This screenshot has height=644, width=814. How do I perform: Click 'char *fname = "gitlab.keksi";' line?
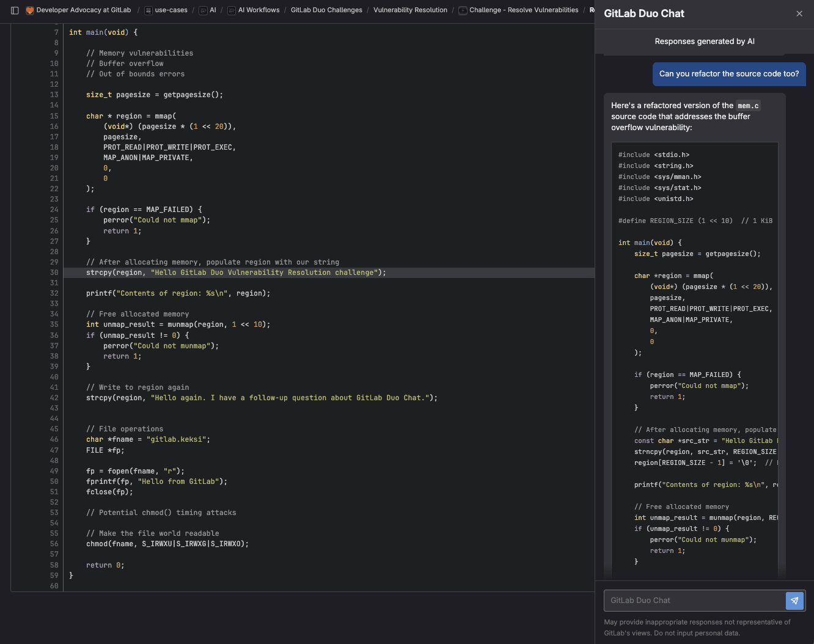pyautogui.click(x=148, y=439)
